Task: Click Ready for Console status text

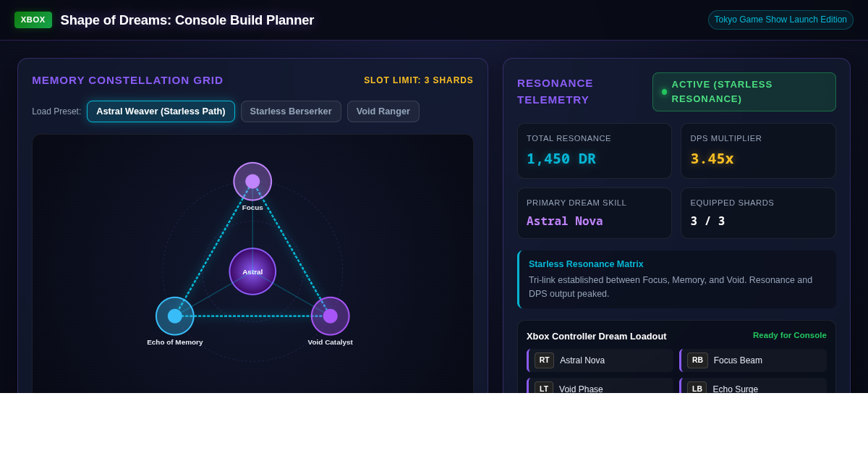Action: pos(790,335)
